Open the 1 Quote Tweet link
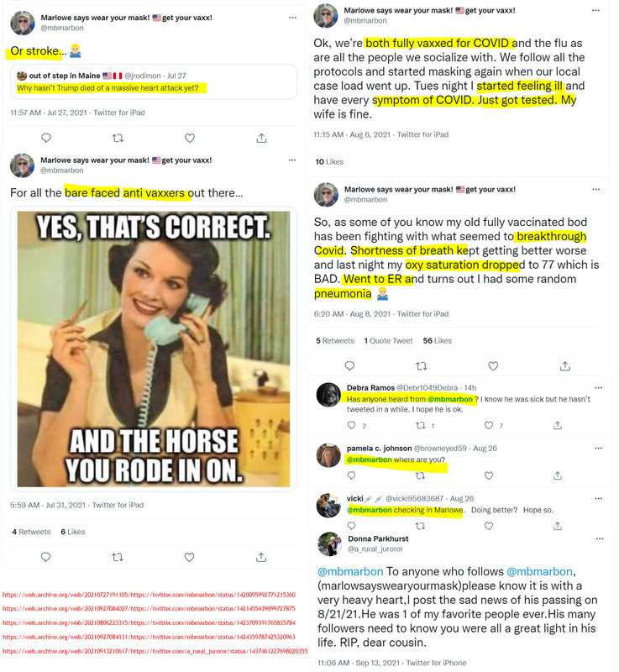Image resolution: width=619 pixels, height=672 pixels. coord(389,341)
